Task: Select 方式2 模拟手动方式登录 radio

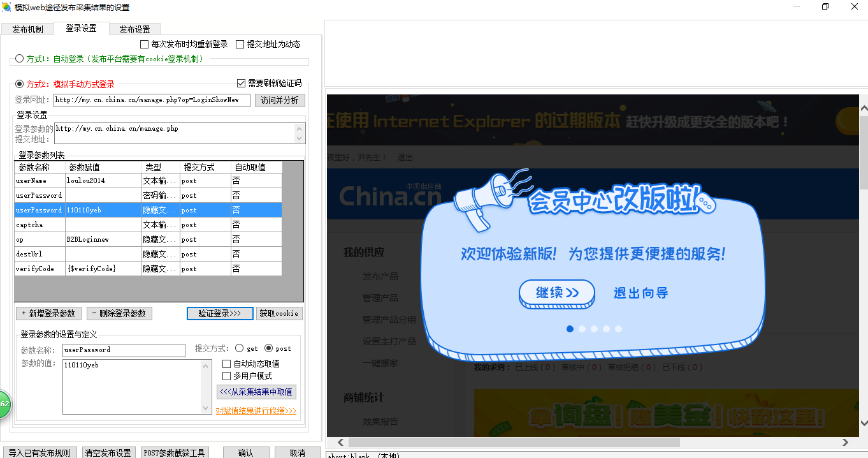Action: pos(19,84)
